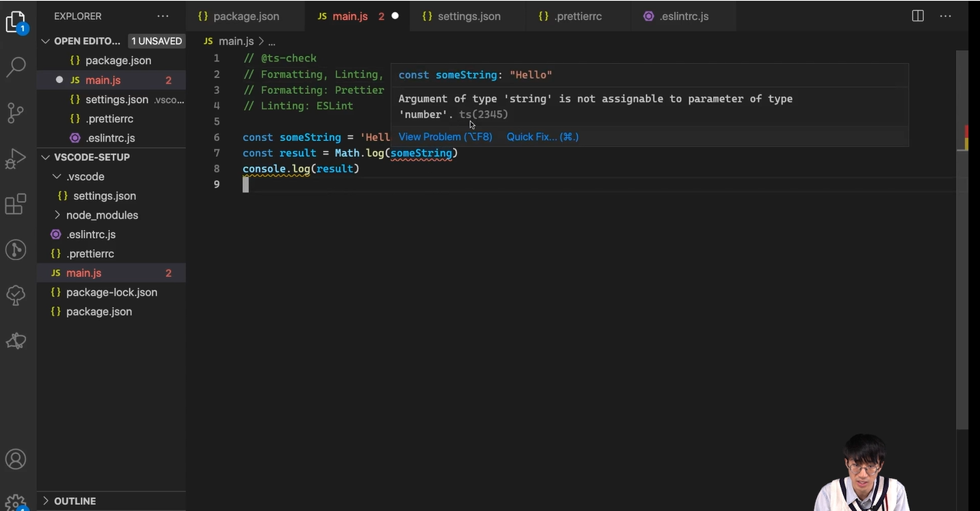Click the Explorer icon at the top of Activity Bar
980x511 pixels.
(15, 22)
